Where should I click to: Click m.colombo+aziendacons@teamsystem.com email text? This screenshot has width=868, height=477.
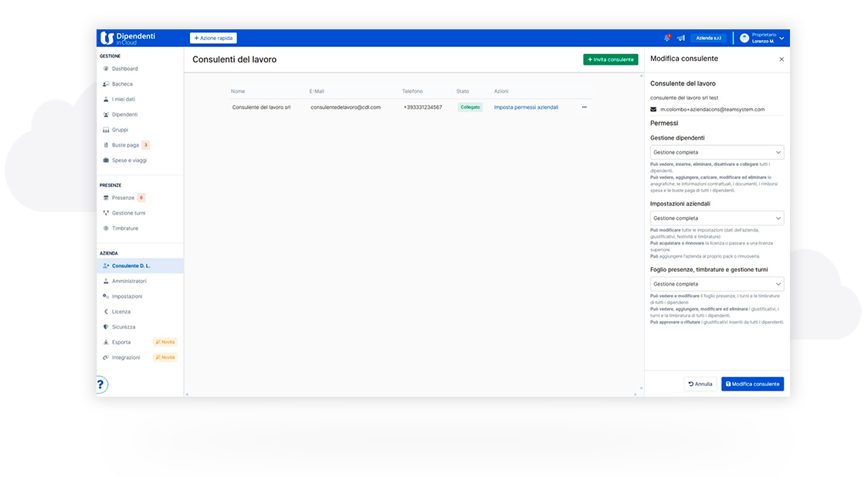713,110
